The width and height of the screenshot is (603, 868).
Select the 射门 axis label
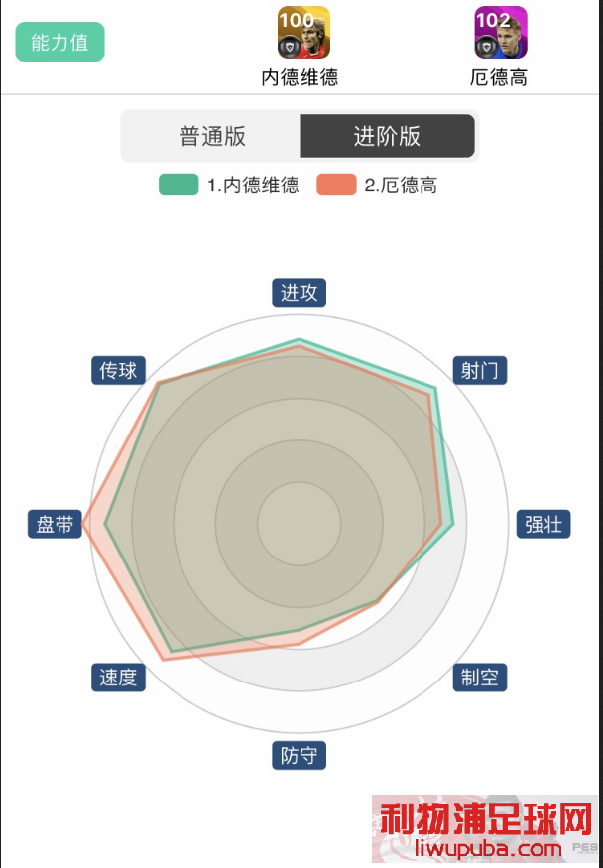click(480, 370)
